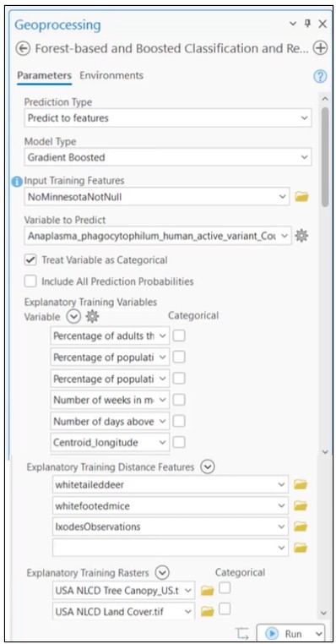Open Number of days above variable dropdown
The height and width of the screenshot is (644, 336).
(163, 422)
